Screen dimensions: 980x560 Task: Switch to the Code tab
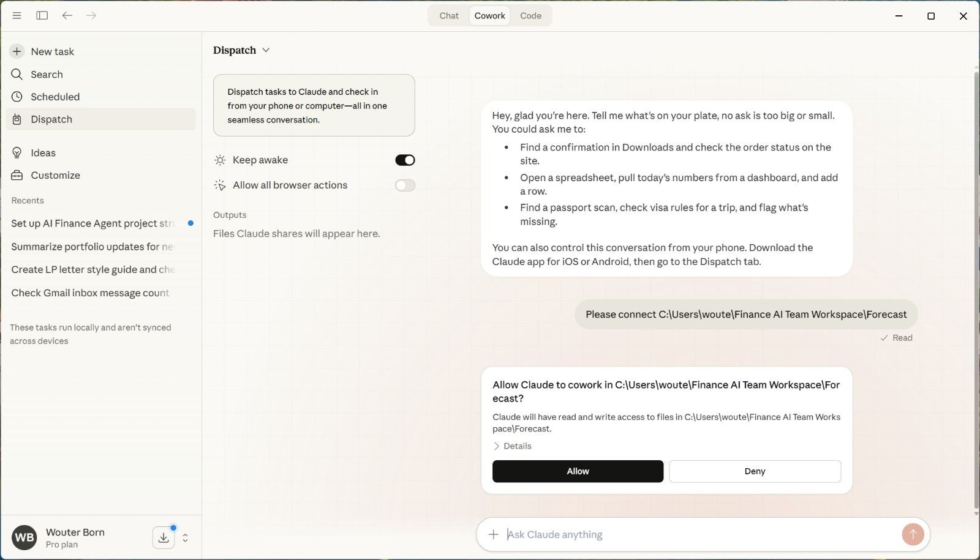[530, 15]
